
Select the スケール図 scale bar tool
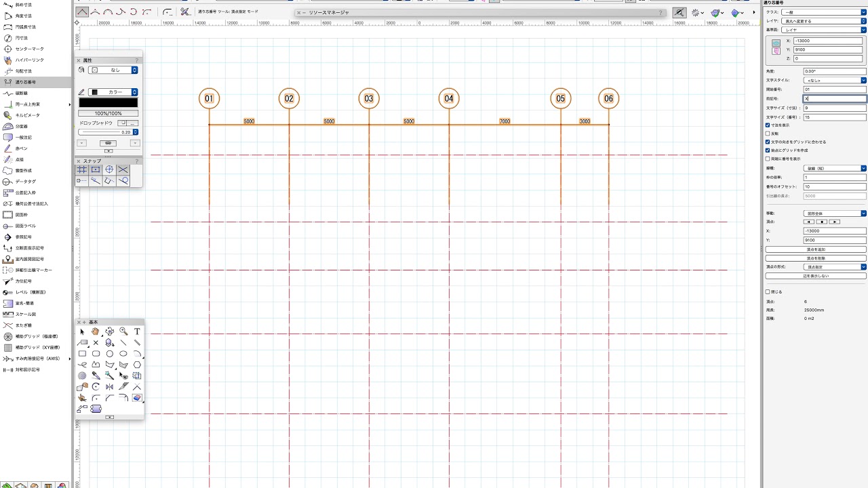click(x=35, y=314)
